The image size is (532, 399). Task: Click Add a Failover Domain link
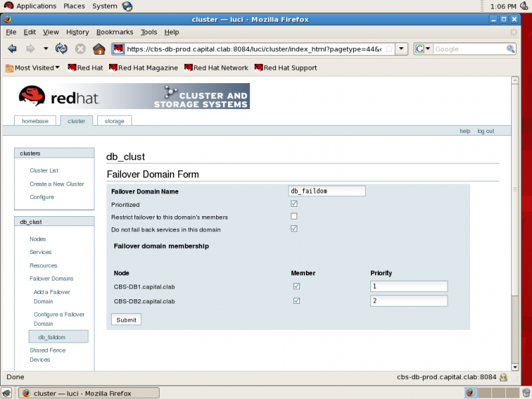tap(52, 297)
